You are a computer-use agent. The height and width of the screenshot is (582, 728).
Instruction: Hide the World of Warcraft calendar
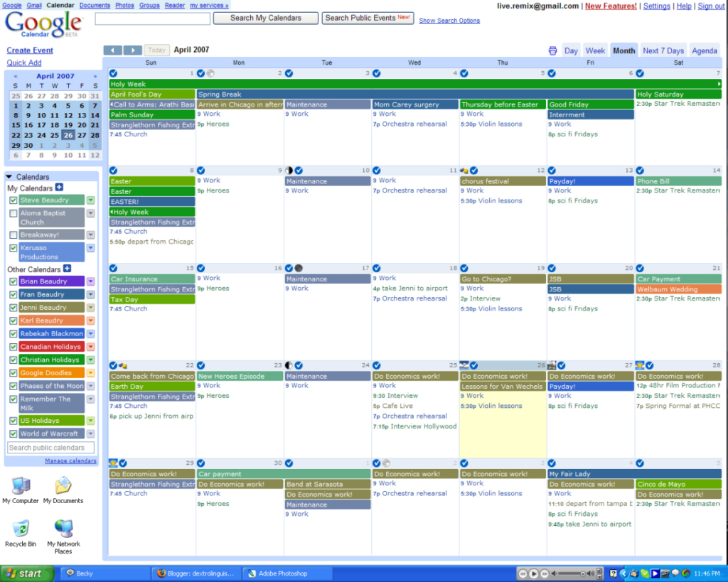click(x=13, y=433)
